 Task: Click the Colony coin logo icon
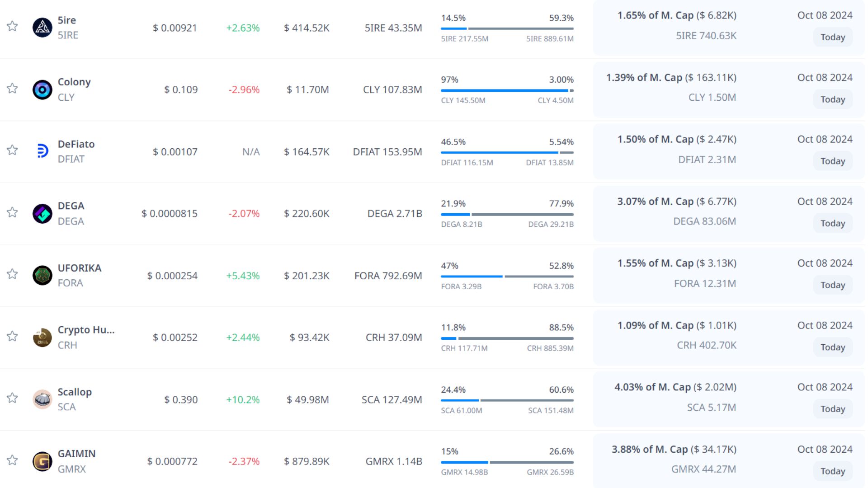(42, 89)
